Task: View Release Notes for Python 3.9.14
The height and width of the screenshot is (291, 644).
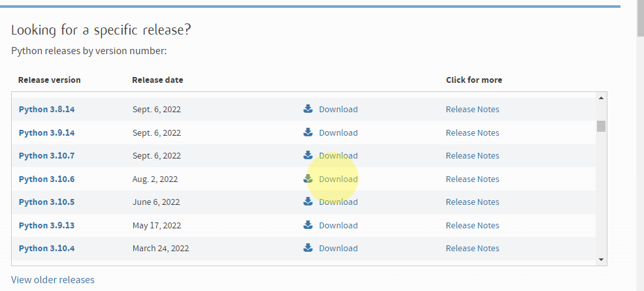Action: [x=473, y=133]
